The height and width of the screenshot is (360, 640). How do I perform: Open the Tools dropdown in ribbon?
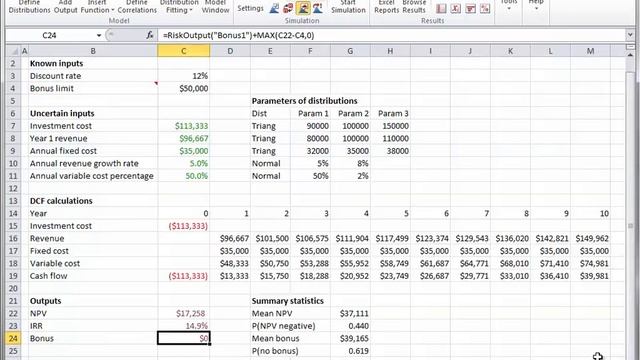tap(509, 5)
